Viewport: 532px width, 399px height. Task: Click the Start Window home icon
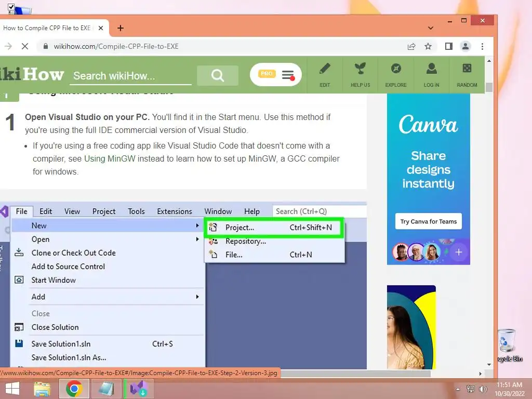[x=19, y=280]
